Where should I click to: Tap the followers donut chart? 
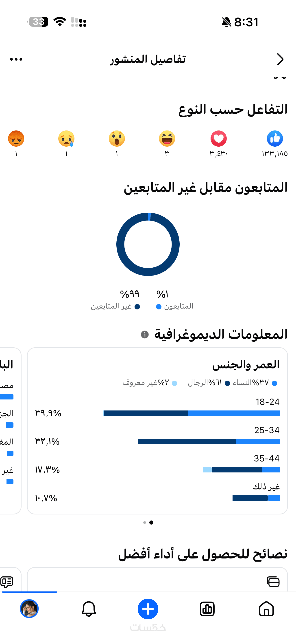pyautogui.click(x=148, y=244)
